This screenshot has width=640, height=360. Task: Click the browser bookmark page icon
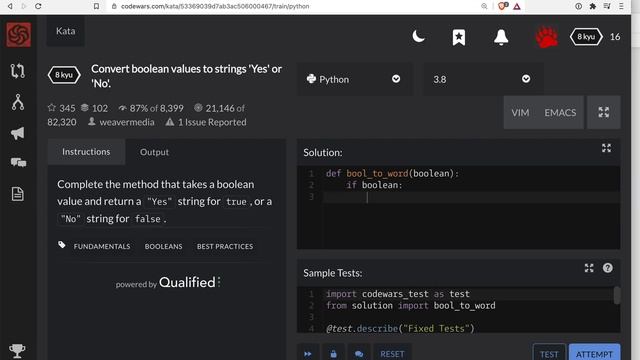pyautogui.click(x=96, y=6)
